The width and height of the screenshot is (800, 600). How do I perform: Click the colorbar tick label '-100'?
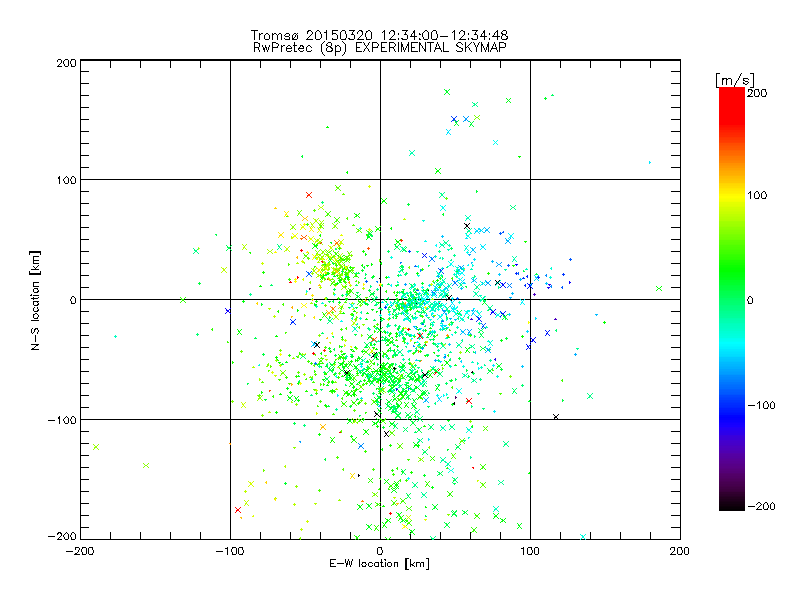tap(761, 405)
